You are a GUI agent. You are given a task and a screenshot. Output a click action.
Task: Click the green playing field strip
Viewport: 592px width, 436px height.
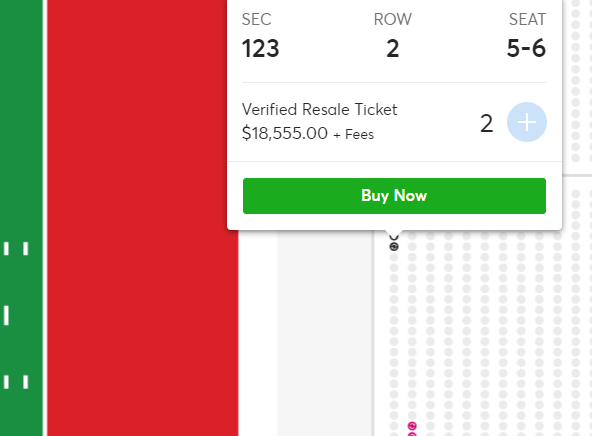pos(21,218)
